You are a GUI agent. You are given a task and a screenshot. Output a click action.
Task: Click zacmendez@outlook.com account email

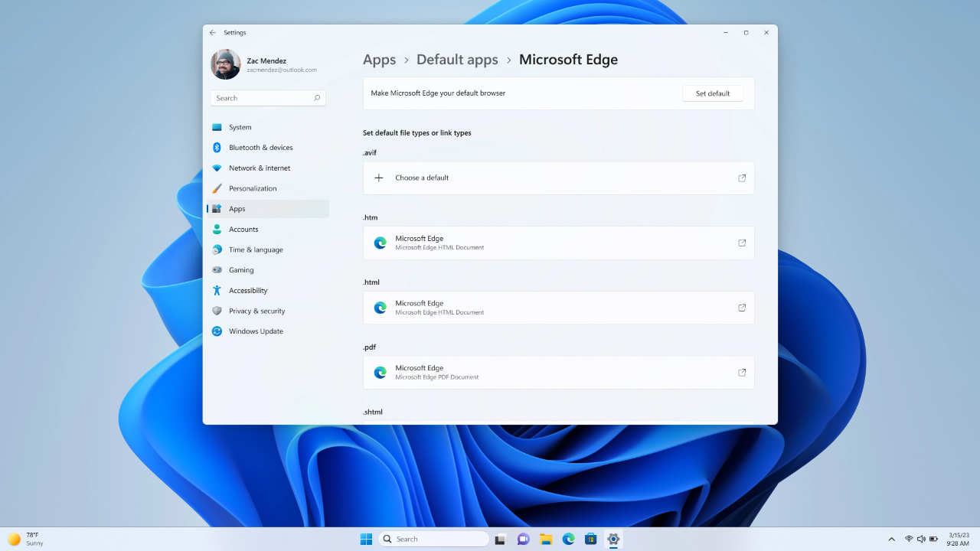click(x=282, y=70)
